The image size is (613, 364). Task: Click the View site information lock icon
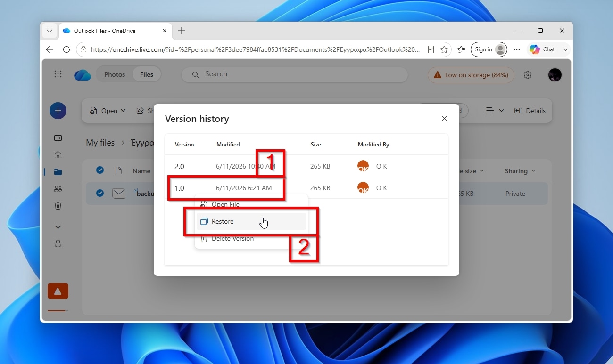point(83,49)
